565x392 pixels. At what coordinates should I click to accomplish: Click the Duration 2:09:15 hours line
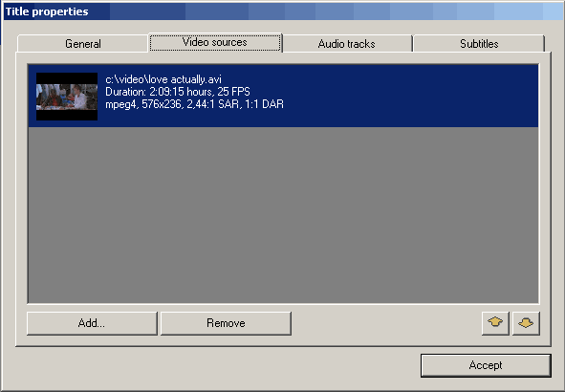click(178, 92)
